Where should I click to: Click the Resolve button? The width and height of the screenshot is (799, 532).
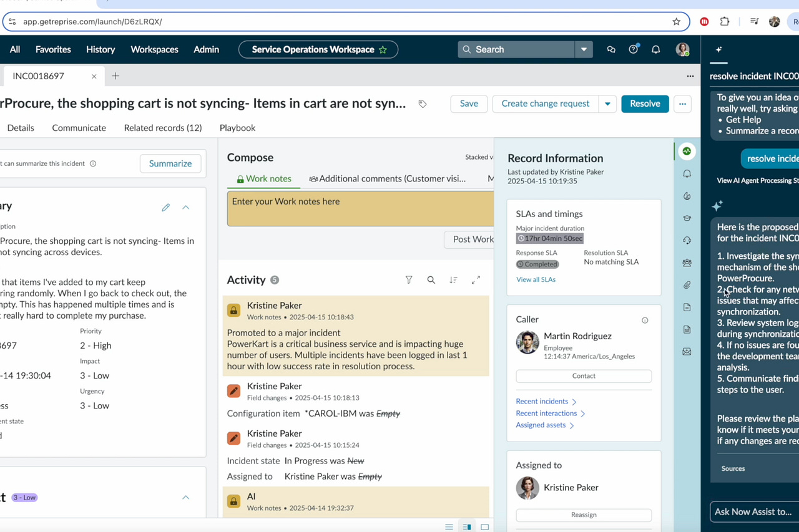pos(645,104)
